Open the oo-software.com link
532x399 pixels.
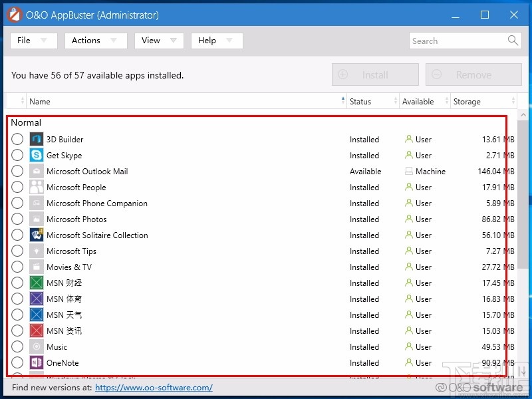pos(154,387)
